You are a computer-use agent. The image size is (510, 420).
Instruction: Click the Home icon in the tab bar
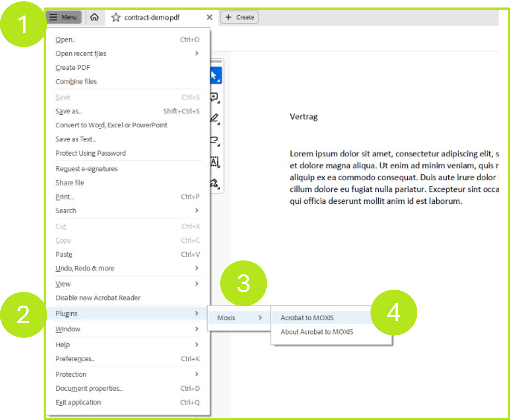94,17
